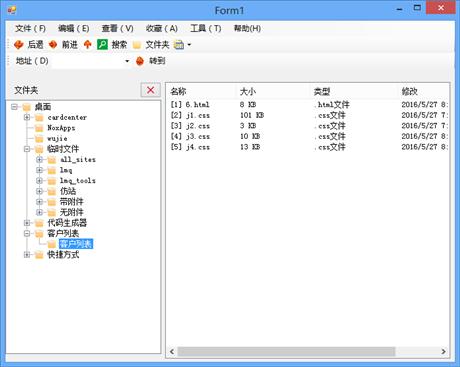Close the 文件夹 panel with red X
Viewport: 460px width, 367px height.
point(151,90)
